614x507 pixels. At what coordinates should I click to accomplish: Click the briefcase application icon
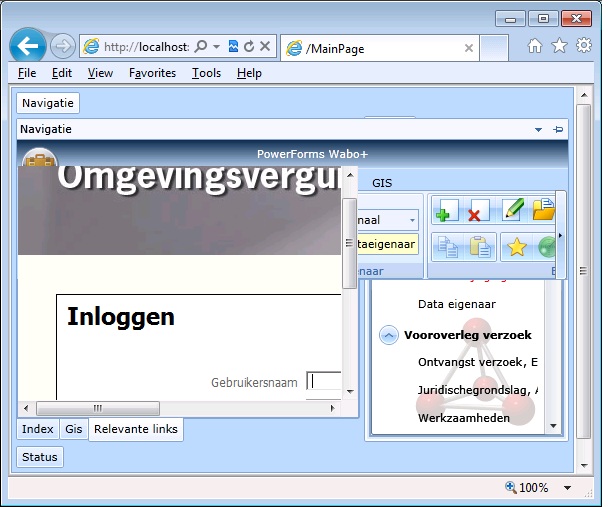[40, 157]
